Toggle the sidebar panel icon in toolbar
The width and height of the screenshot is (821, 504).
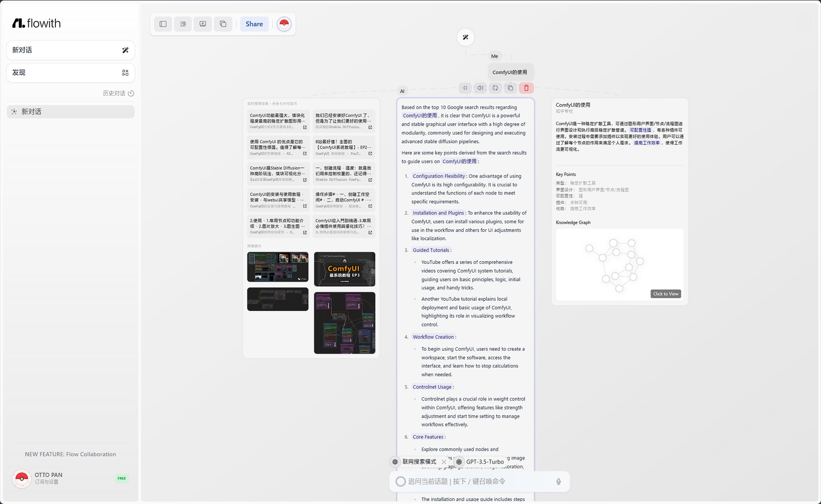(x=163, y=24)
